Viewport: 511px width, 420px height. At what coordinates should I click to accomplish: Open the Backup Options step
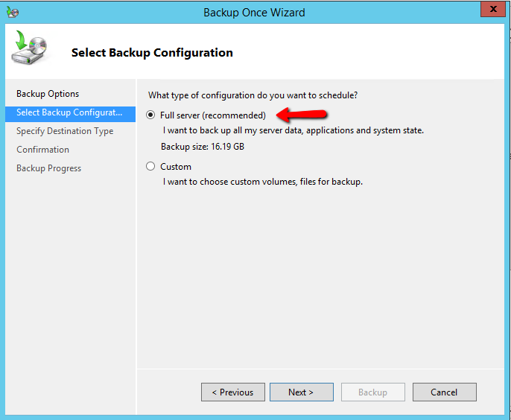[48, 94]
